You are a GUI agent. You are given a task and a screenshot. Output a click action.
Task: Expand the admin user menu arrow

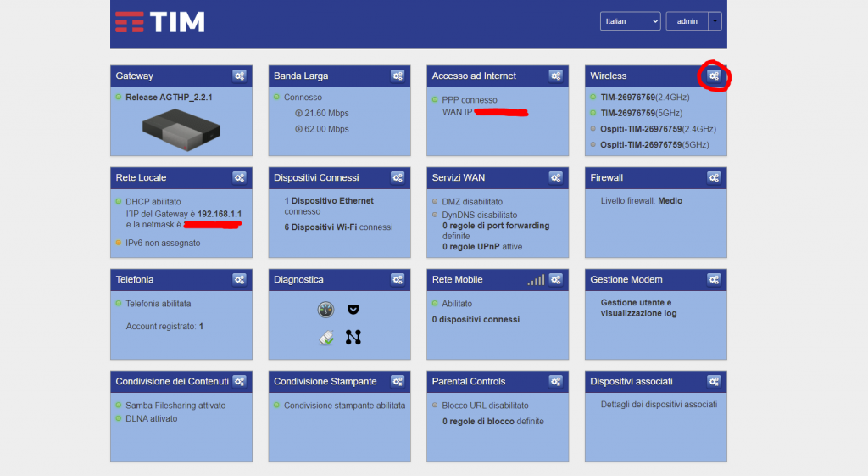click(x=715, y=21)
